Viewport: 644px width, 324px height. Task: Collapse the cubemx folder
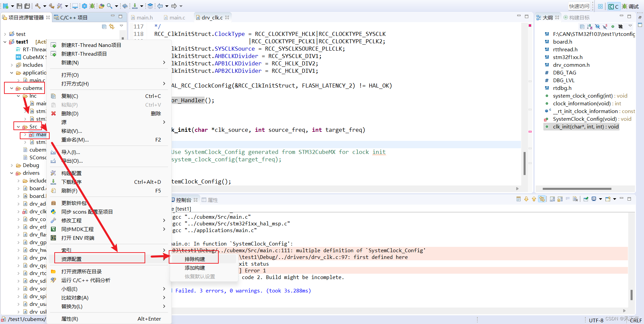(x=12, y=88)
